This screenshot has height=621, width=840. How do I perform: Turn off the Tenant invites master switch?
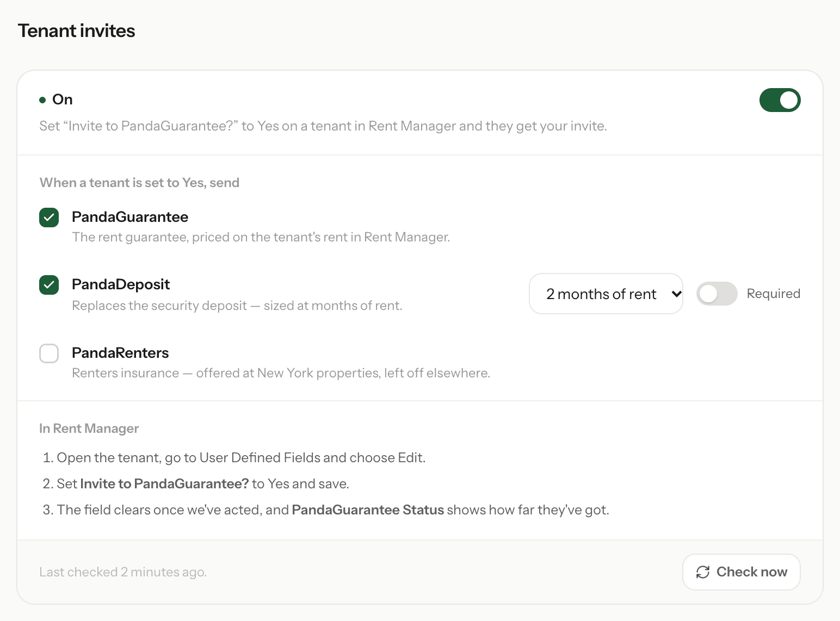pyautogui.click(x=780, y=100)
